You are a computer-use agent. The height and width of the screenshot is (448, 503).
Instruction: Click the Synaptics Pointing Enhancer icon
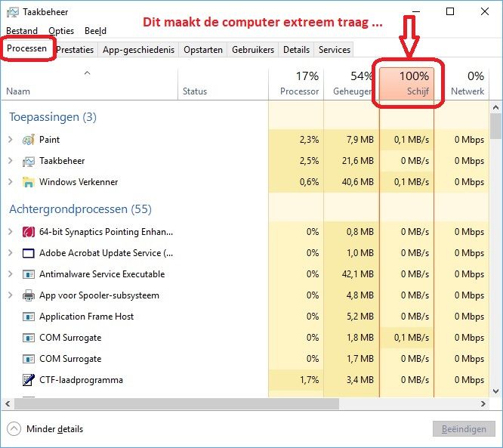28,232
